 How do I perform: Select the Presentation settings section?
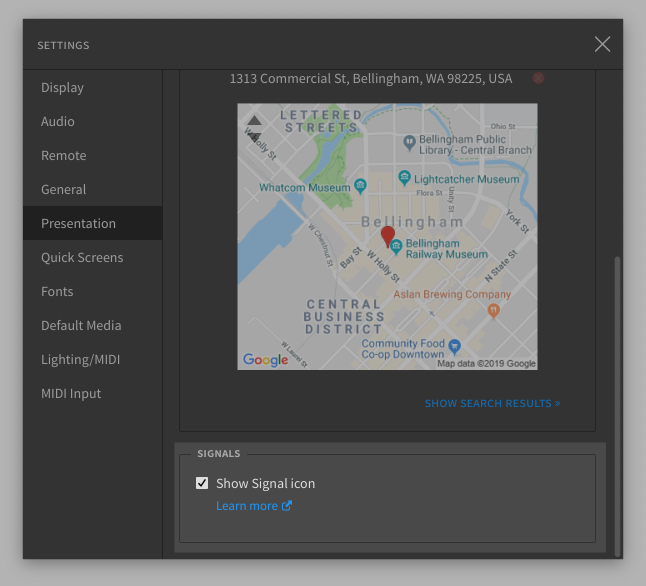tap(93, 223)
